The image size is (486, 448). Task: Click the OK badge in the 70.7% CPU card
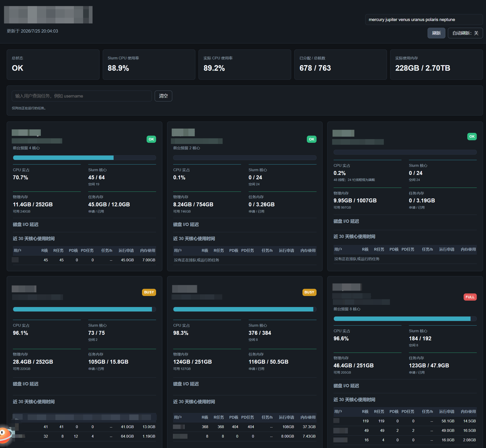click(x=151, y=139)
